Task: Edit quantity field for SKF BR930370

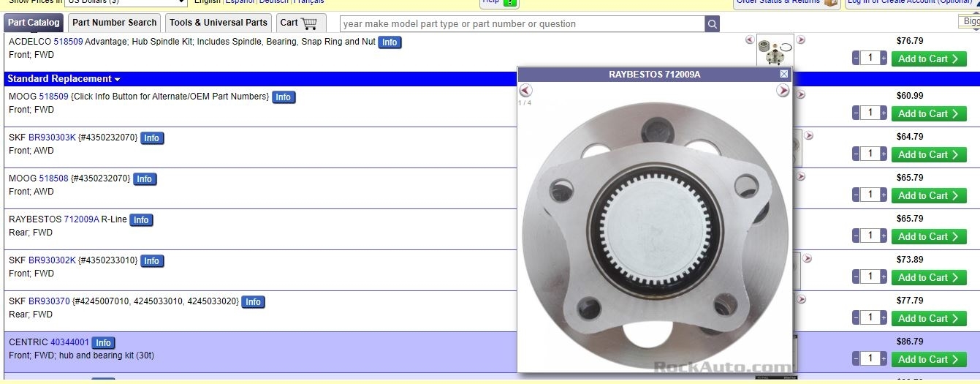Action: [x=870, y=318]
